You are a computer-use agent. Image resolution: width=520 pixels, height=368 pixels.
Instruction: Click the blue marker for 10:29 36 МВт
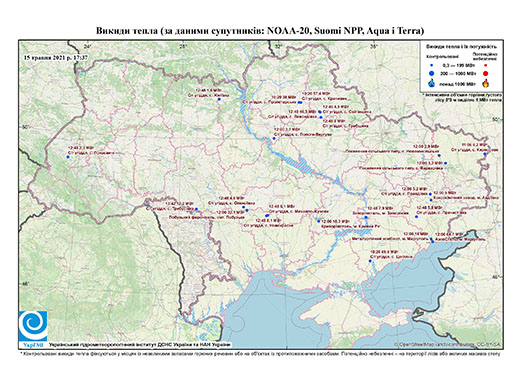[x=300, y=102]
